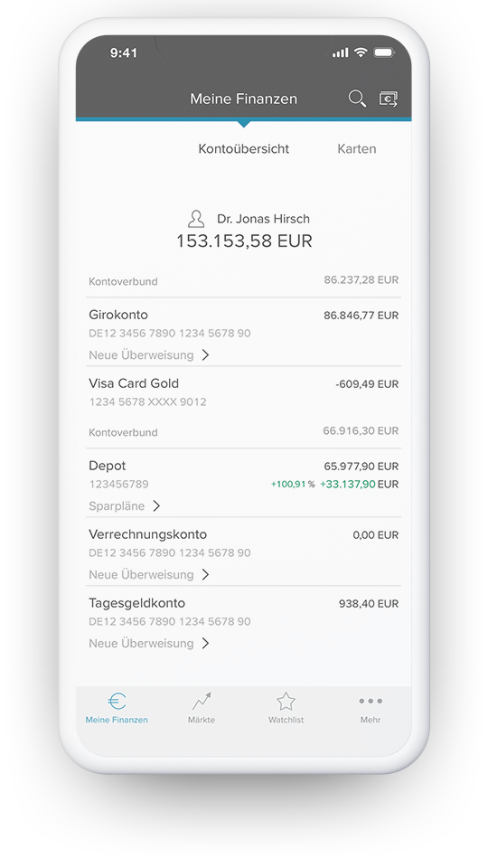Viewport: 488px width, 868px height.
Task: Tap the chevron next to Sparpläne
Action: [x=156, y=506]
